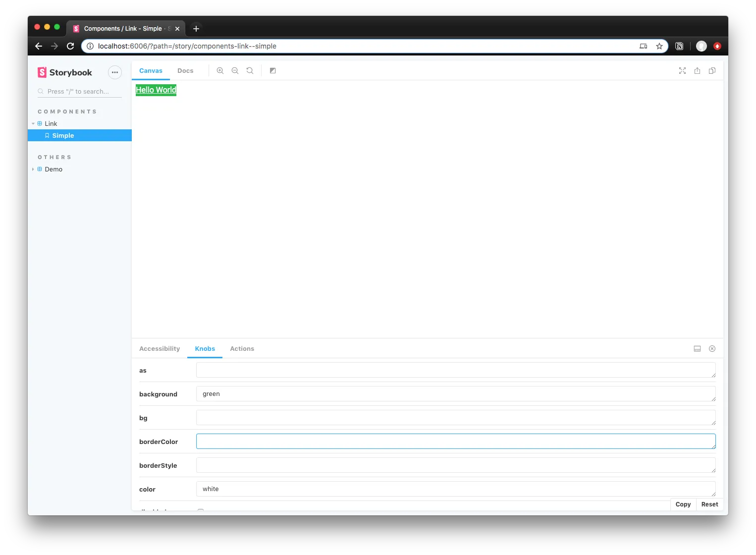Viewport: 756px width, 555px height.
Task: Open canvas in a new tab
Action: click(697, 71)
